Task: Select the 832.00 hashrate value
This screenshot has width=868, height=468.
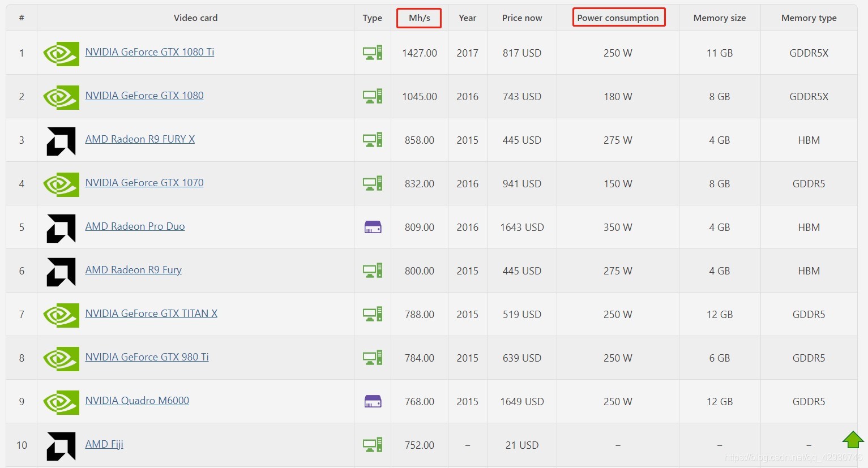Action: [420, 184]
